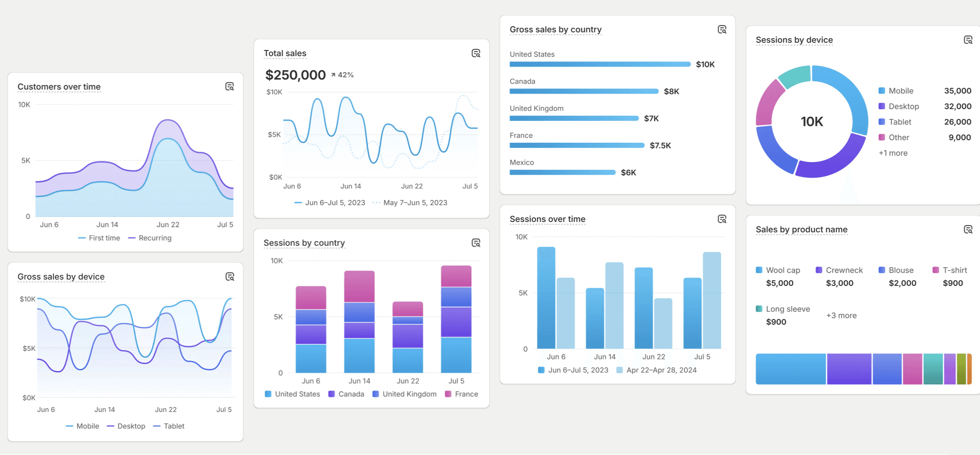Open report icon on Sessions by country card
980x455 pixels.
(476, 243)
